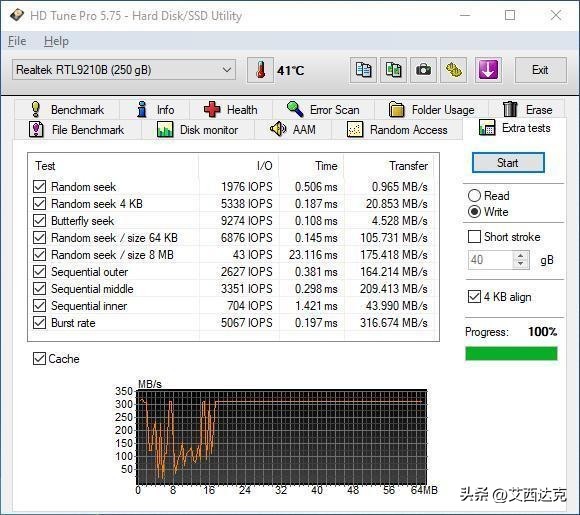This screenshot has height=515, width=580.
Task: Click the 316.674 MB/s burst rate value
Action: tap(394, 323)
